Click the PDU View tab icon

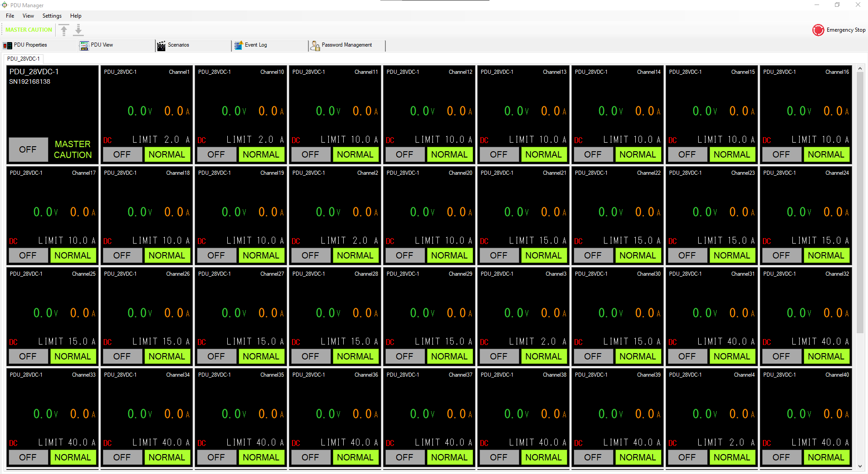[x=84, y=45]
